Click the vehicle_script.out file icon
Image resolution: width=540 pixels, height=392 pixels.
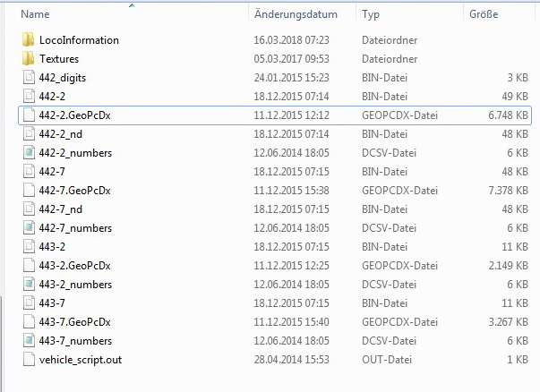(27, 360)
